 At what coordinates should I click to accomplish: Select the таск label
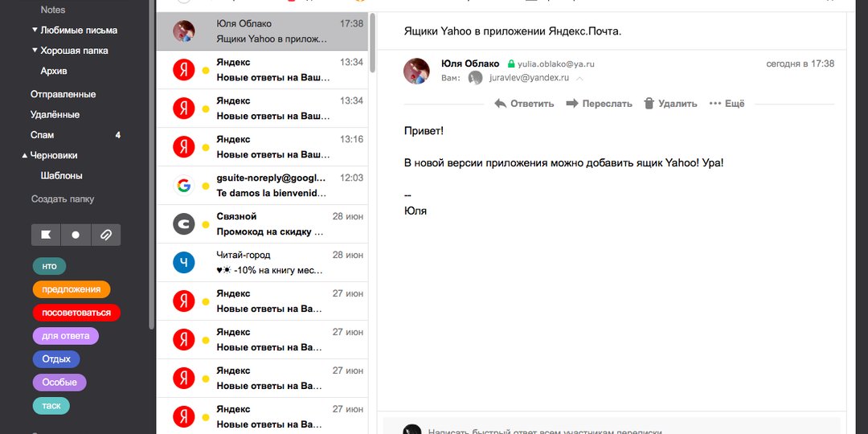51,406
